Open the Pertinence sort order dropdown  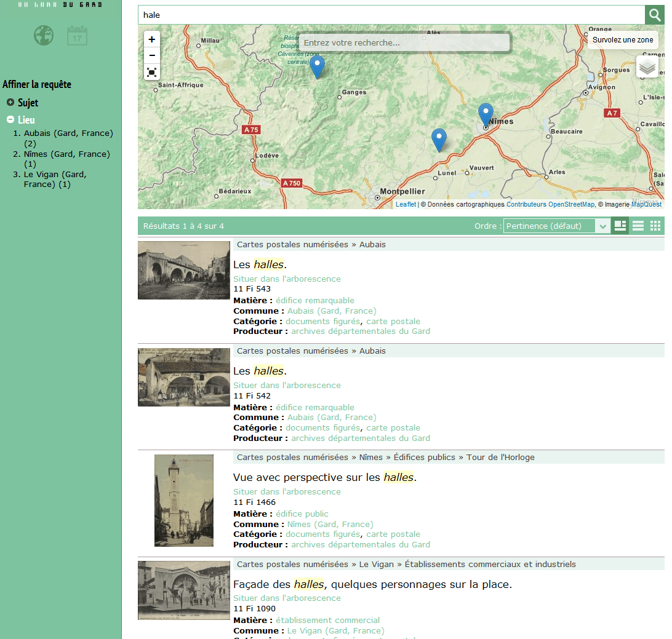[x=557, y=226]
